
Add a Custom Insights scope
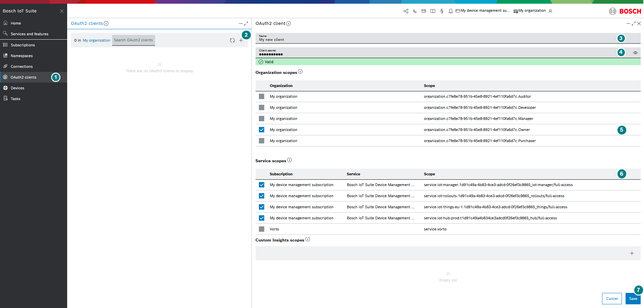click(x=632, y=253)
